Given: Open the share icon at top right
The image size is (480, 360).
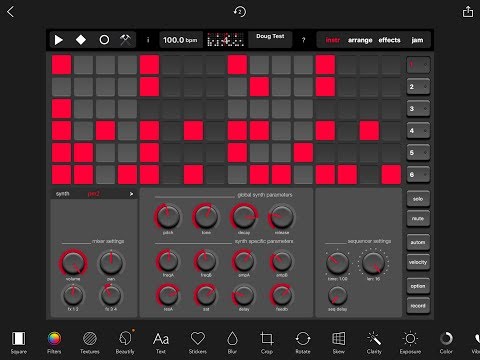Looking at the screenshot, I should click(468, 12).
